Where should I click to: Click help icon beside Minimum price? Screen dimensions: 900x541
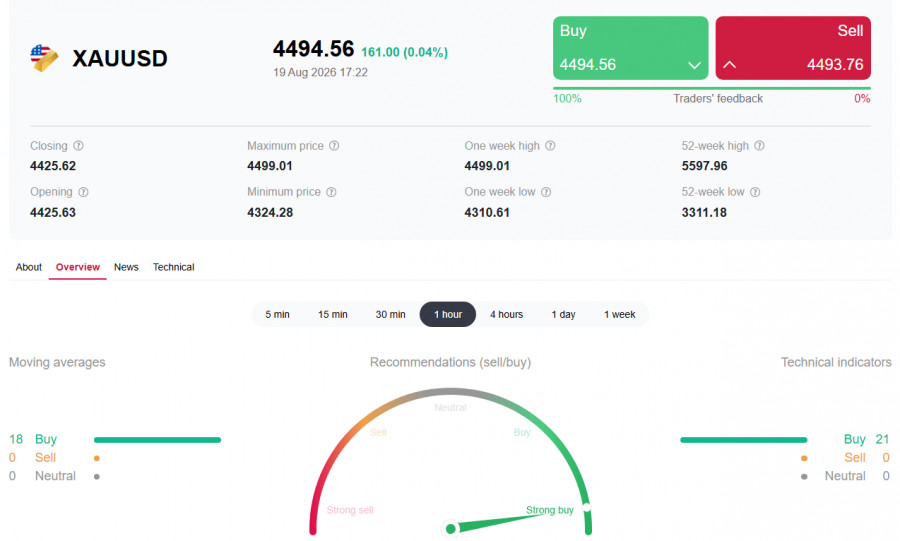pos(331,192)
